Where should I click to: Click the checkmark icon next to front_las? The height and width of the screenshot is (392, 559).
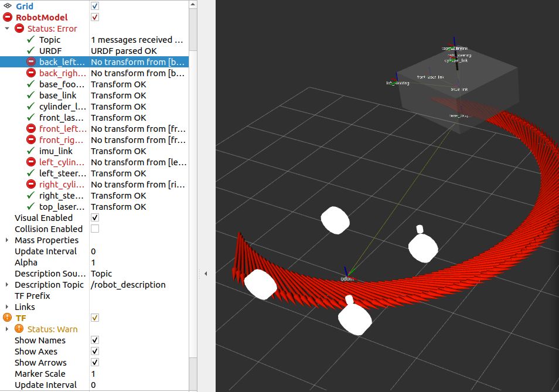coord(31,117)
